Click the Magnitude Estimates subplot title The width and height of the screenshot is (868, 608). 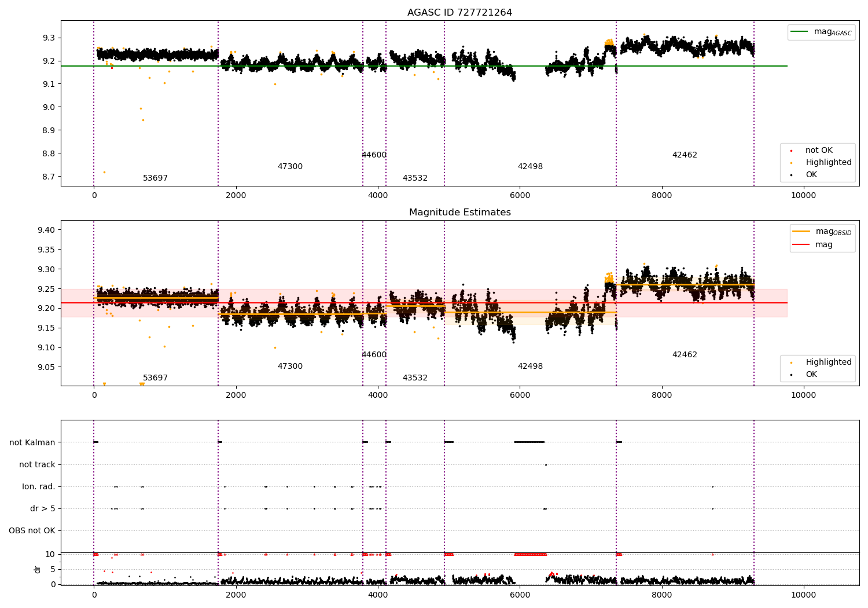tap(459, 212)
